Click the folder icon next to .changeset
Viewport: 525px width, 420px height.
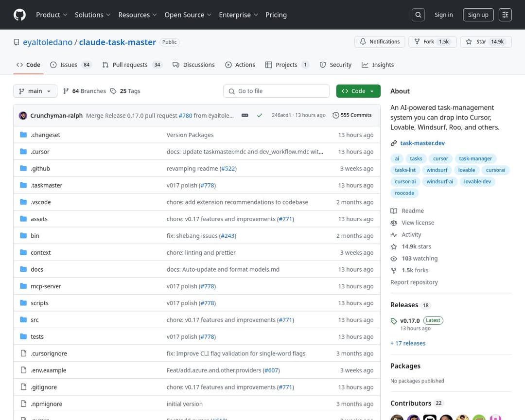[x=23, y=135]
